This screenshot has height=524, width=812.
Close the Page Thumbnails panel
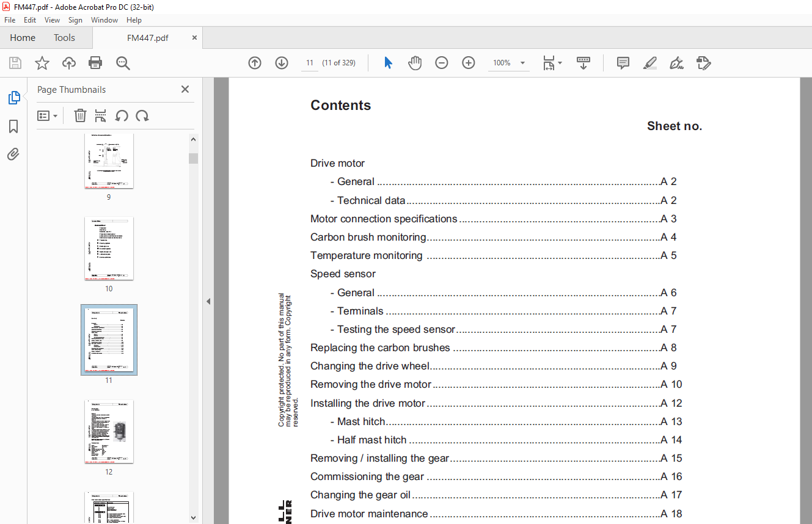point(185,89)
